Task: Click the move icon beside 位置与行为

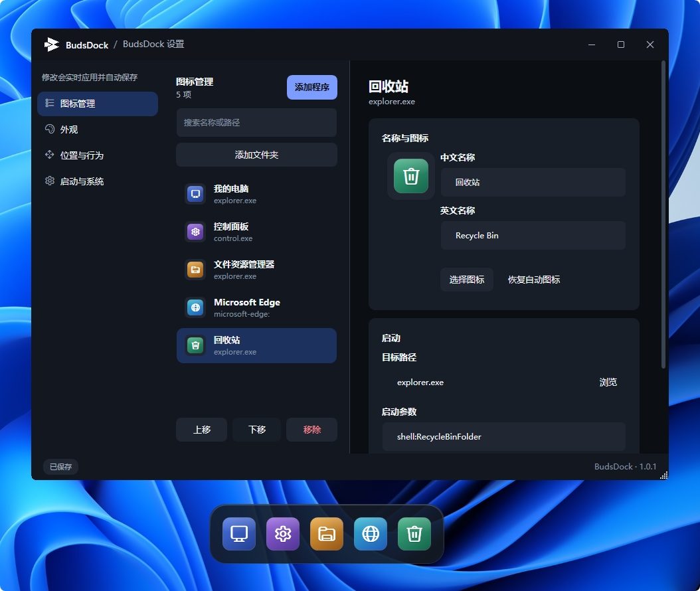Action: 50,155
